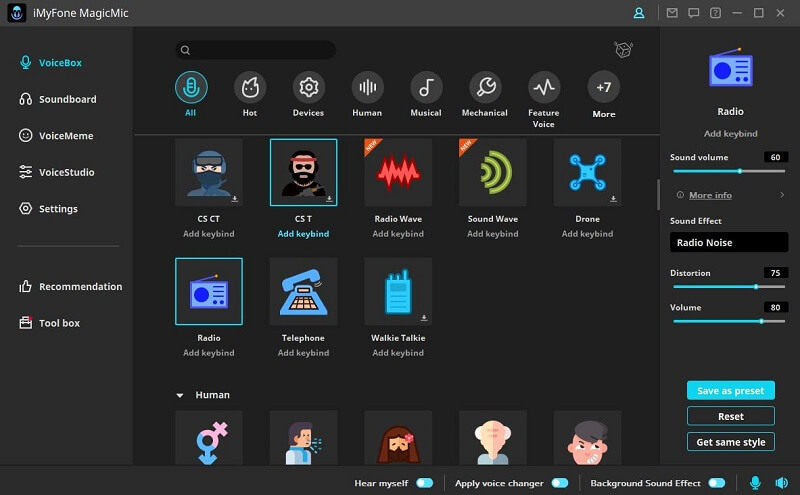
Task: Select the angry boy voice
Action: (x=587, y=438)
